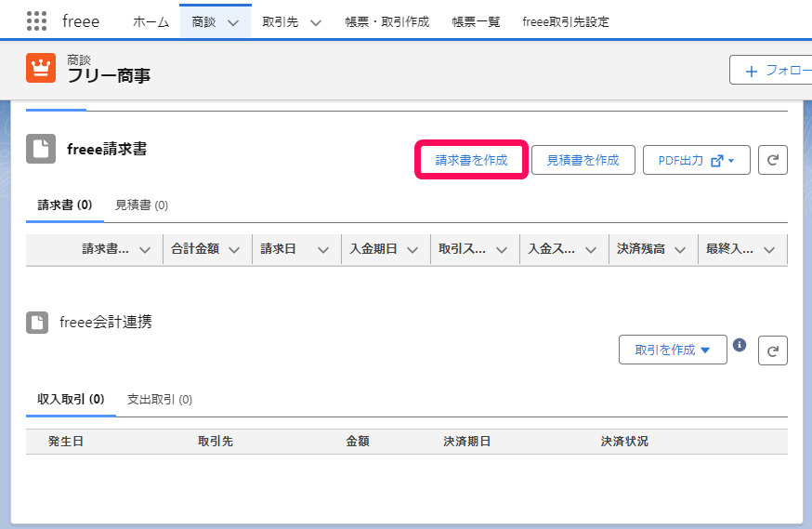The width and height of the screenshot is (812, 529).
Task: Expand the PDF出力 dropdown
Action: tap(697, 160)
